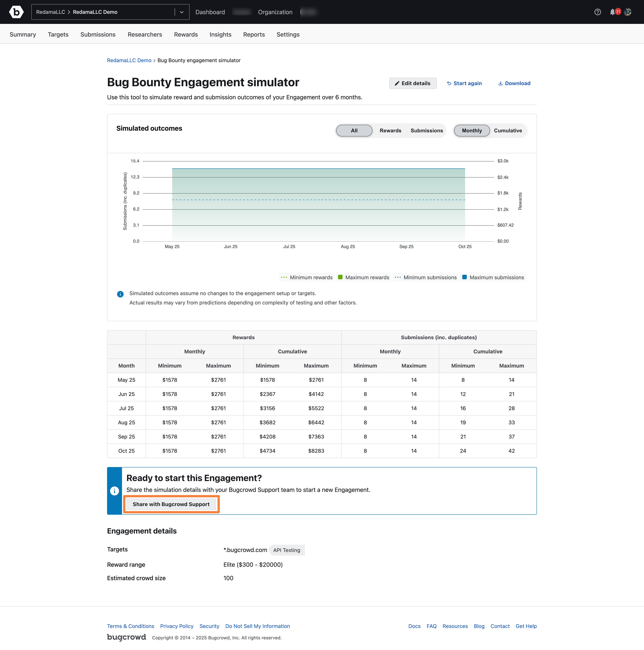Open Security footer link
This screenshot has height=650, width=644.
tap(209, 626)
